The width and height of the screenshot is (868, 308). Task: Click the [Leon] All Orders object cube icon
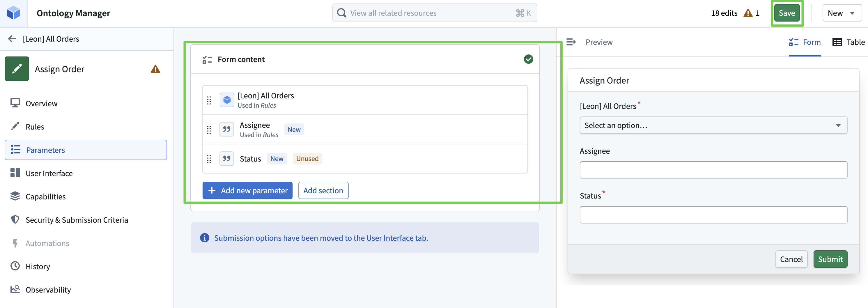227,100
